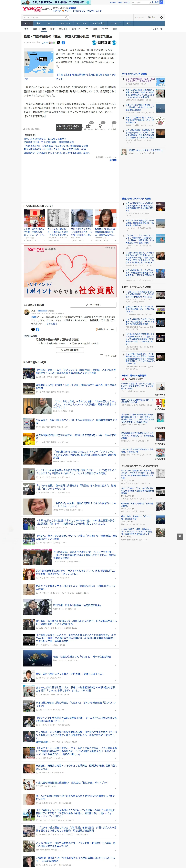Viewport: 186px width, 868px height.
Task: Click blue web search button at top
Action: [x=161, y=2]
